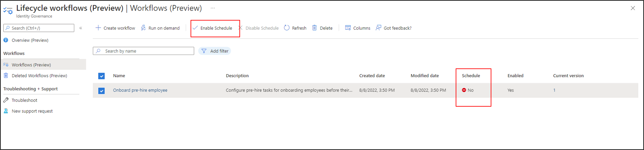Screen dimensions: 644x150
Task: Go to Deleted Workflows (Preview)
Action: coord(39,76)
